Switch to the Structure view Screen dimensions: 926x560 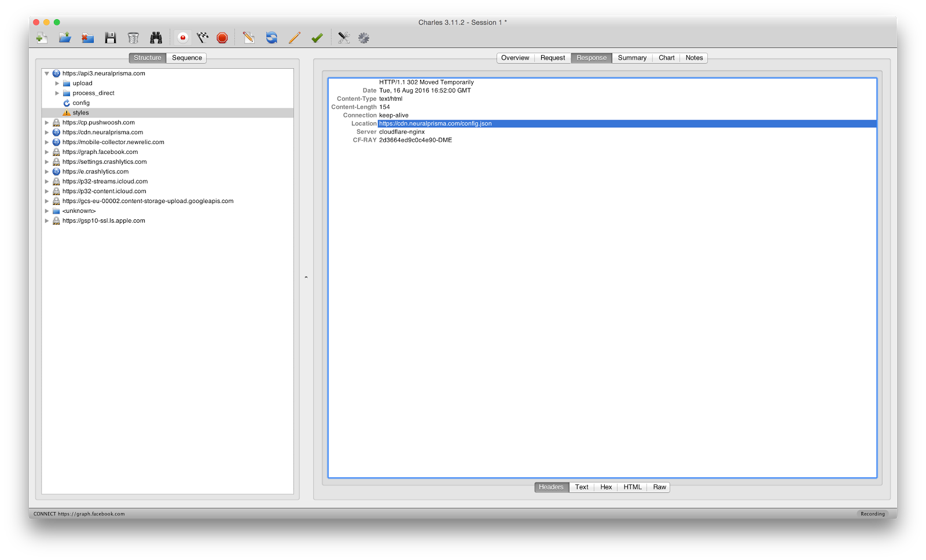pos(148,58)
